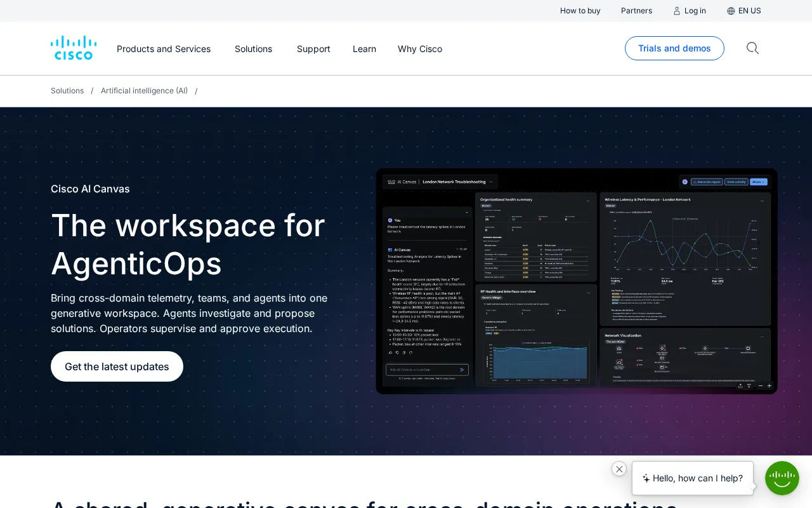Open the Learn menu
This screenshot has height=508, width=812.
pos(364,49)
